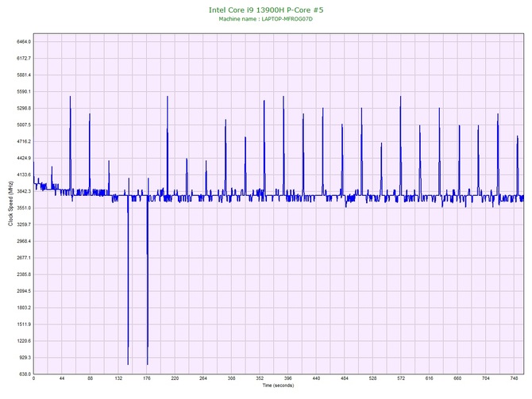Click the 6172.7 y-axis value
Viewport: 532px width, 399px height.
click(x=24, y=59)
